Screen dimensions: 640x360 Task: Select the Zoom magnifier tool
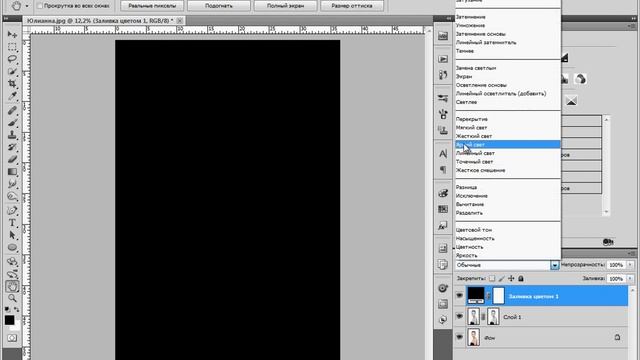pos(12,298)
